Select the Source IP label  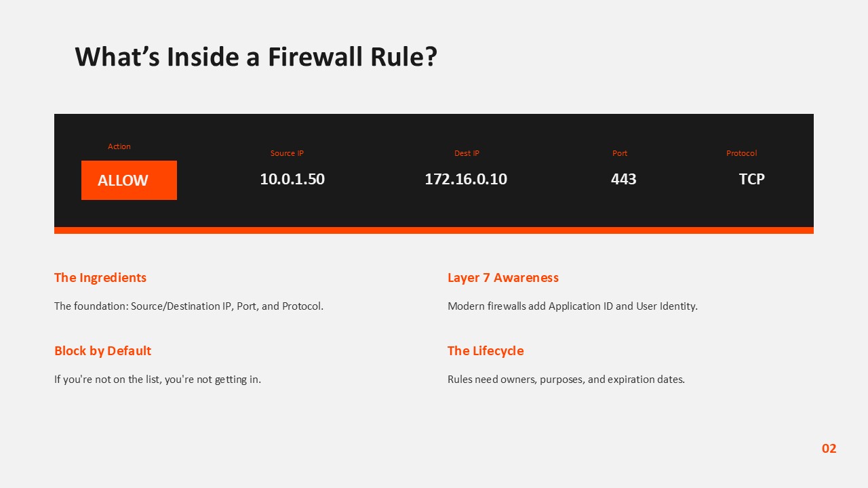tap(287, 153)
